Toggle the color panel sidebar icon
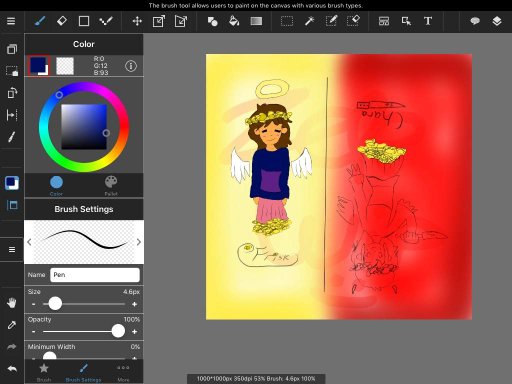Screen dimensions: 512x384 tap(12, 183)
